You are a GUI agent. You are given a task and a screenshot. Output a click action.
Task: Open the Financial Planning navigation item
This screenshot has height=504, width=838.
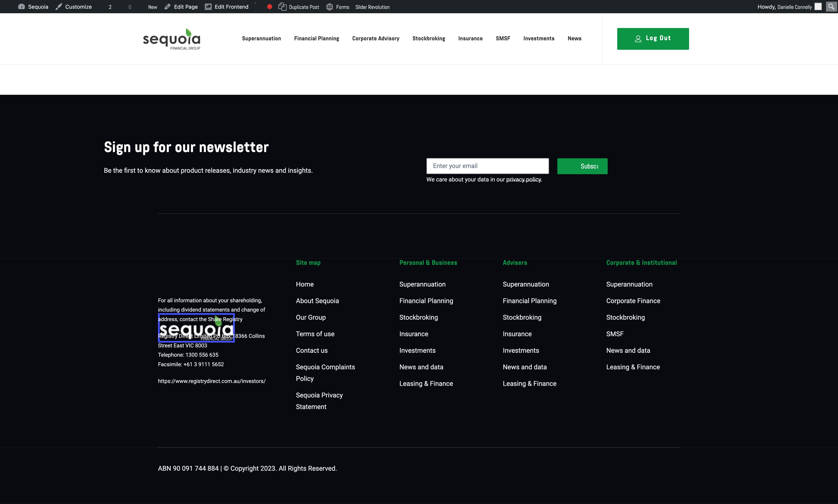point(316,38)
